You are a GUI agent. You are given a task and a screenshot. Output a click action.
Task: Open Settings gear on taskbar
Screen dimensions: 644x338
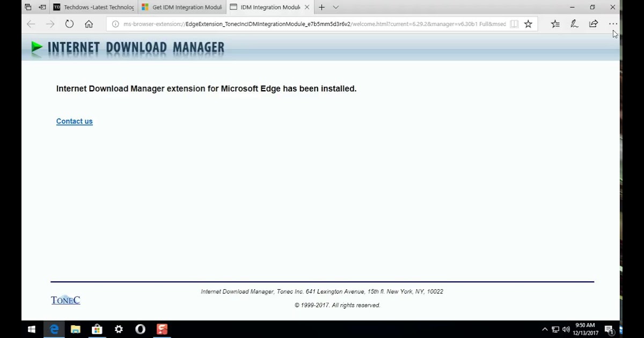click(119, 329)
